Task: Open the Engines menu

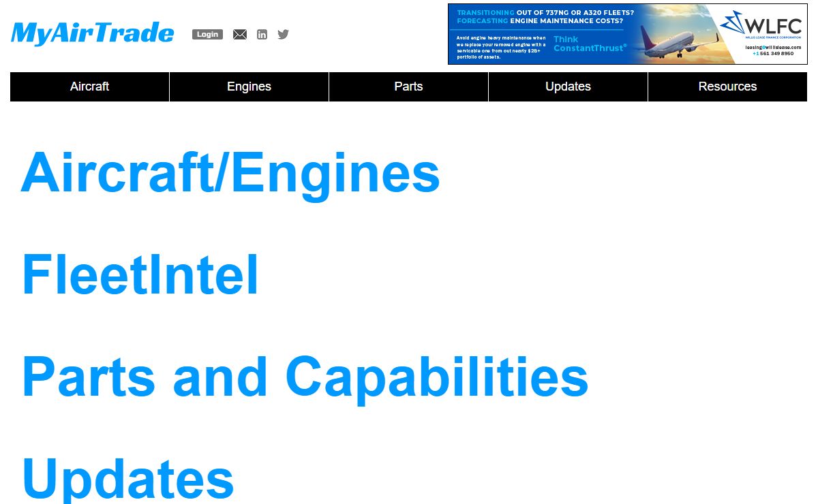Action: pos(249,86)
